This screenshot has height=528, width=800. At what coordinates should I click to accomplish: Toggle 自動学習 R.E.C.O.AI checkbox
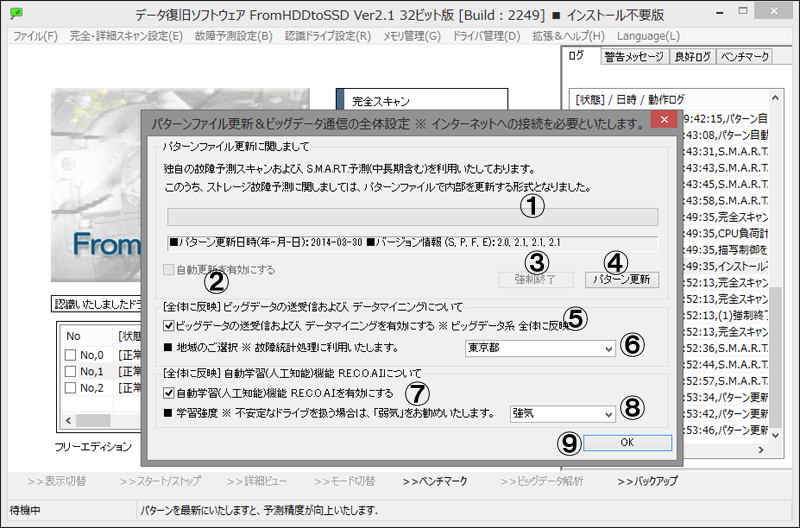point(168,393)
